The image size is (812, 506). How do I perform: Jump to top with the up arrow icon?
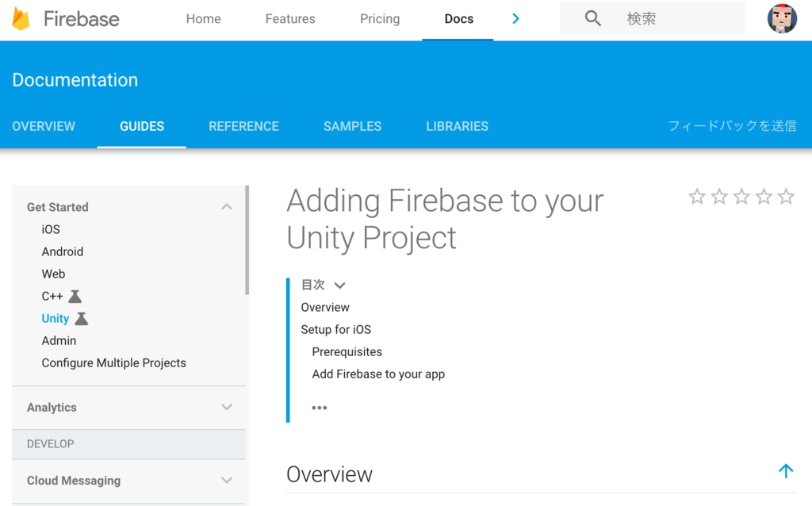786,471
